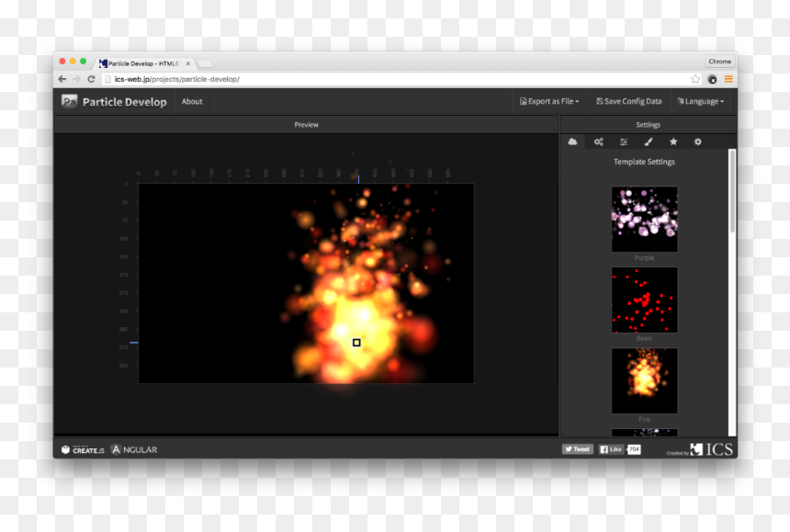Click the Particle Develop Pa logo icon
Screen dimensions: 790x532
tap(69, 102)
